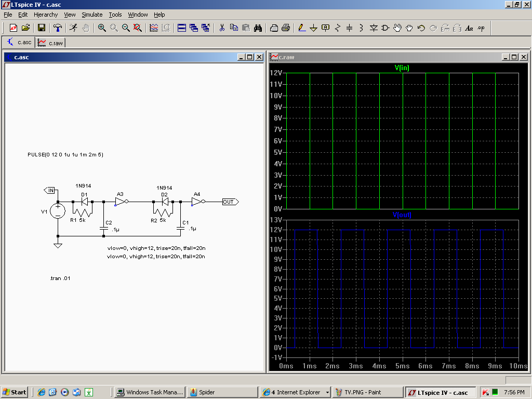Select diode D1 on schematic
The image size is (532, 399).
point(84,202)
